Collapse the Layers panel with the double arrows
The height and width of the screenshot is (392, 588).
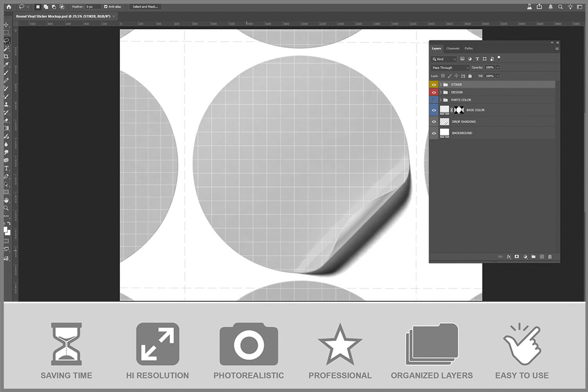(x=552, y=43)
